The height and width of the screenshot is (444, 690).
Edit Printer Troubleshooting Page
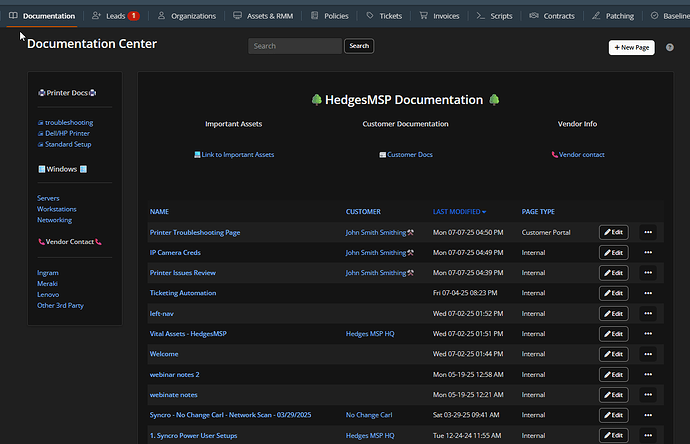click(613, 232)
